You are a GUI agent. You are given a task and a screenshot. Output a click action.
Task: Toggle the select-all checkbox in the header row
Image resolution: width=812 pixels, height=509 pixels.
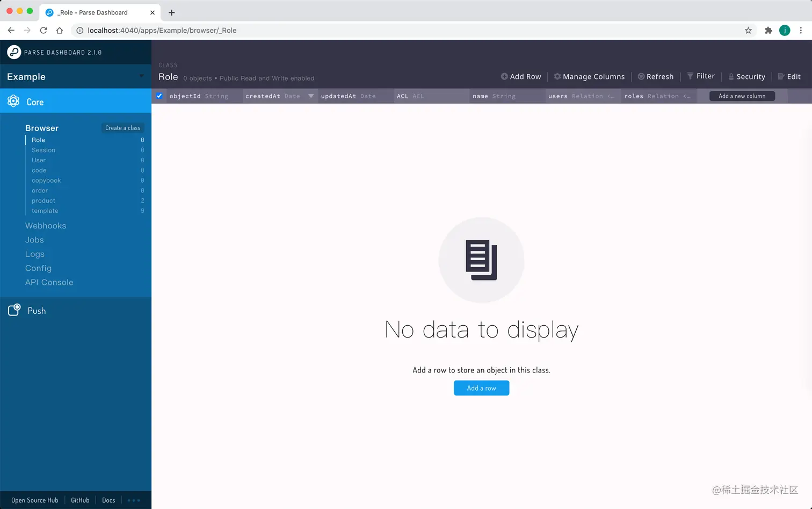click(x=160, y=96)
